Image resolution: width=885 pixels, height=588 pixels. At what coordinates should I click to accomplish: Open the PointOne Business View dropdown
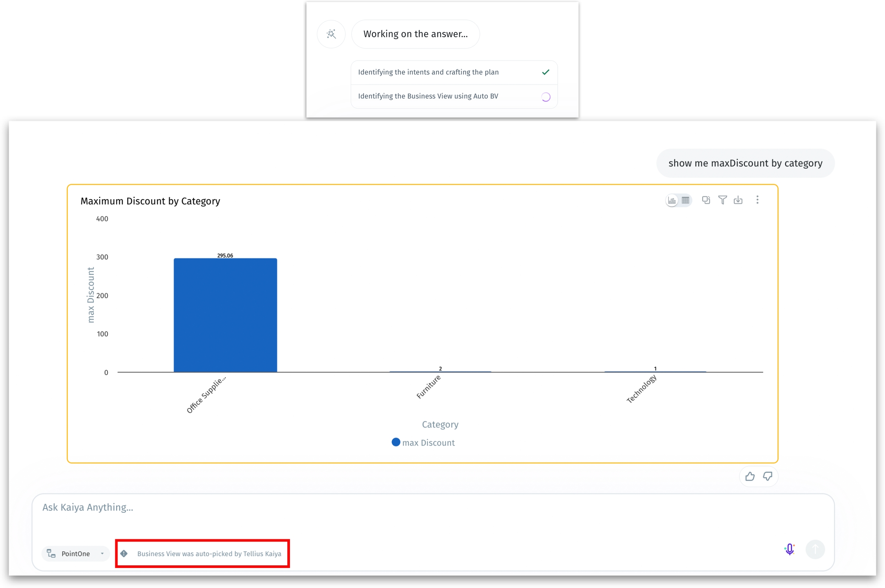click(x=76, y=553)
